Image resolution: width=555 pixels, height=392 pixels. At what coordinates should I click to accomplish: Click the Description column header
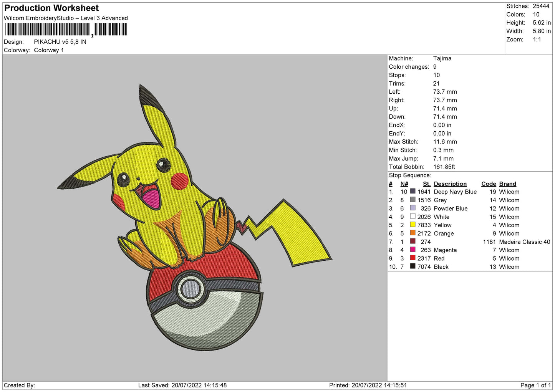[450, 184]
